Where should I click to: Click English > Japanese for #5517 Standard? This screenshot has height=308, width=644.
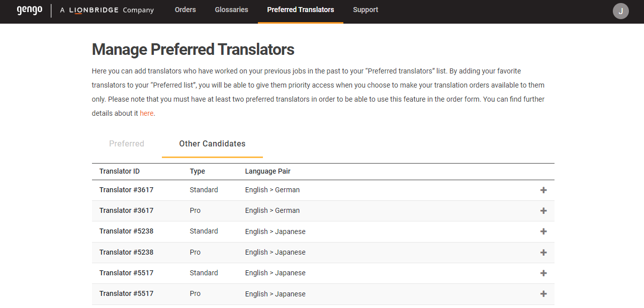pyautogui.click(x=275, y=273)
